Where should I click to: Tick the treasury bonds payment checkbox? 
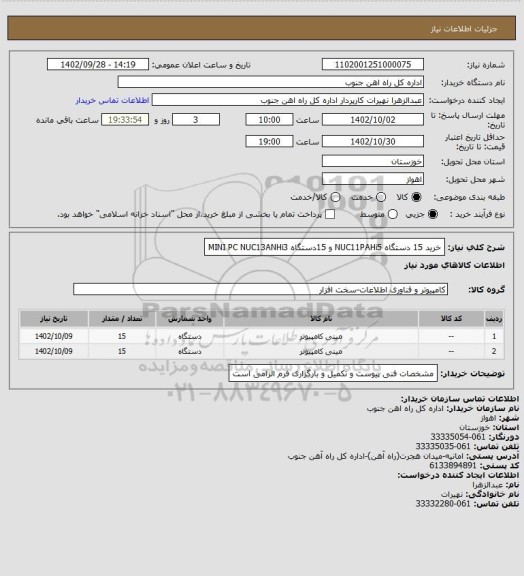point(330,214)
